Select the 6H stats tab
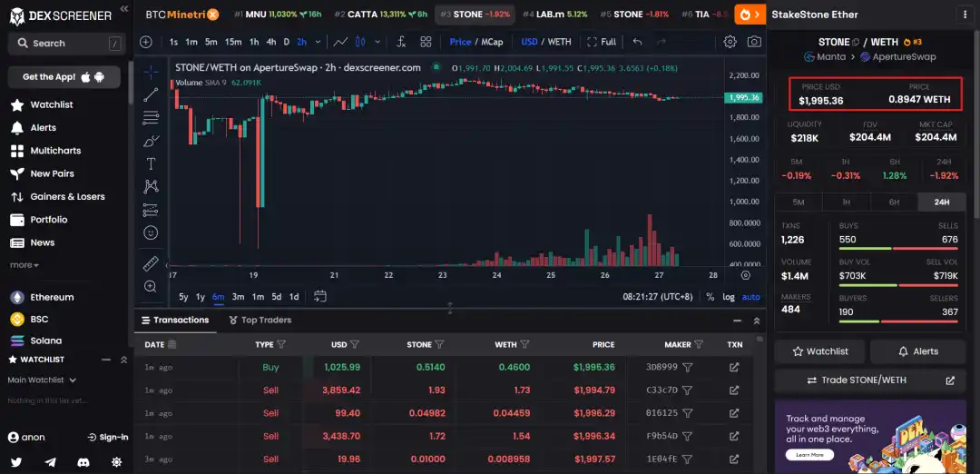The height and width of the screenshot is (474, 980). [894, 202]
